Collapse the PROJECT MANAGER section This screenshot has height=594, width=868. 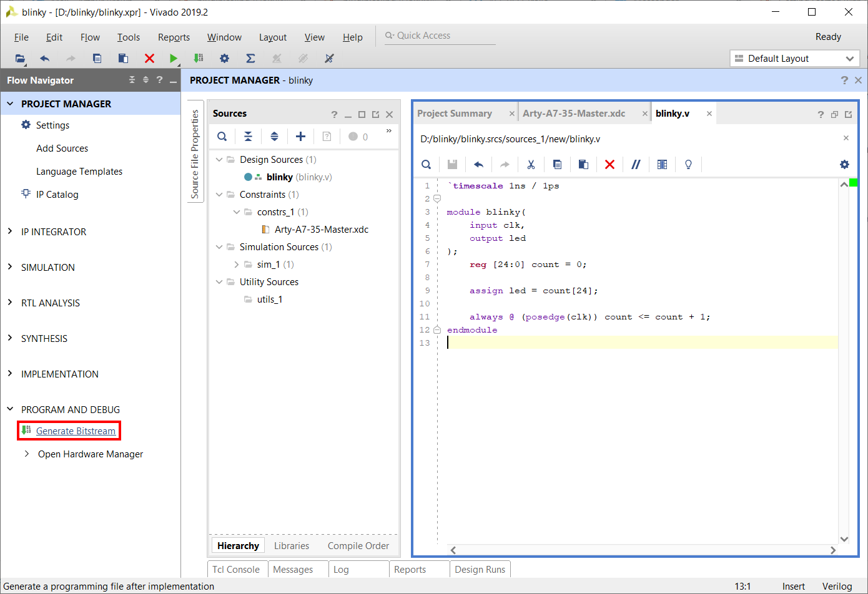[10, 104]
